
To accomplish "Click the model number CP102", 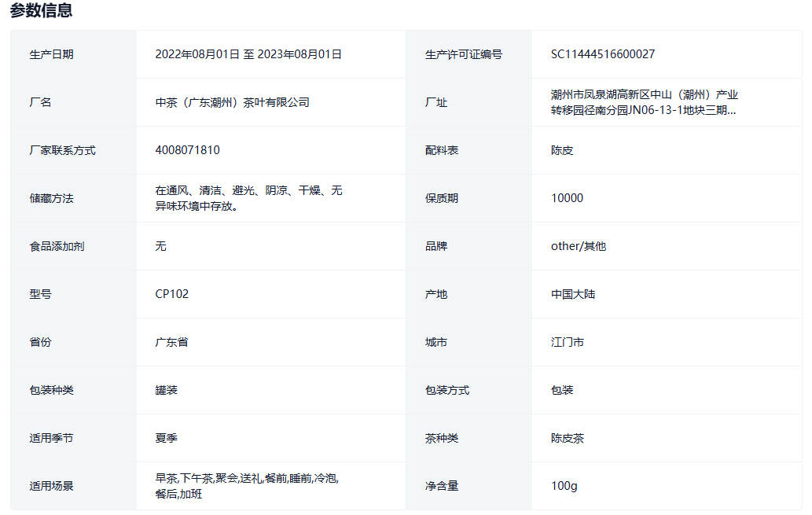I will tap(172, 294).
